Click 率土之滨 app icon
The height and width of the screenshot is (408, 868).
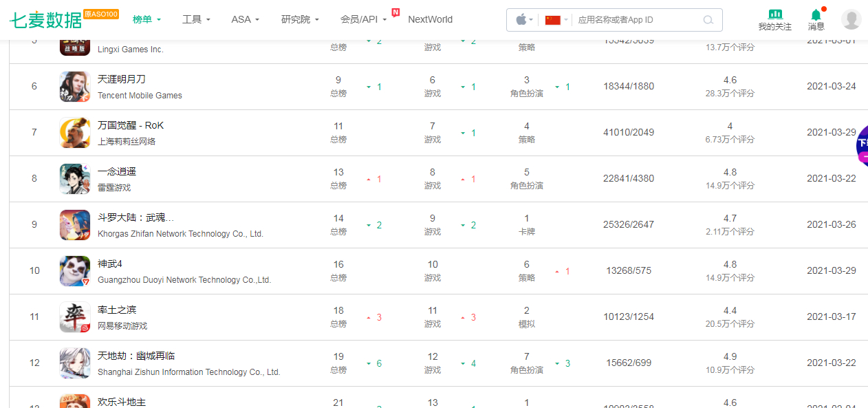pos(75,317)
